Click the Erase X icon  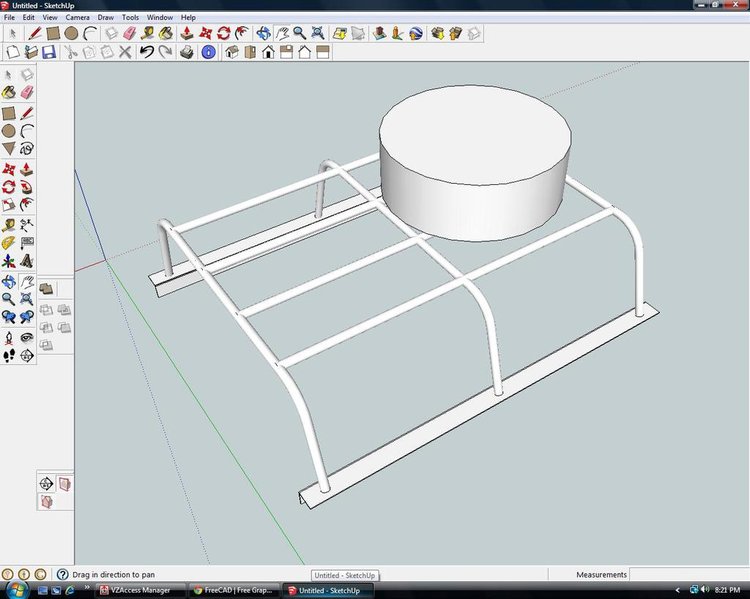[125, 52]
